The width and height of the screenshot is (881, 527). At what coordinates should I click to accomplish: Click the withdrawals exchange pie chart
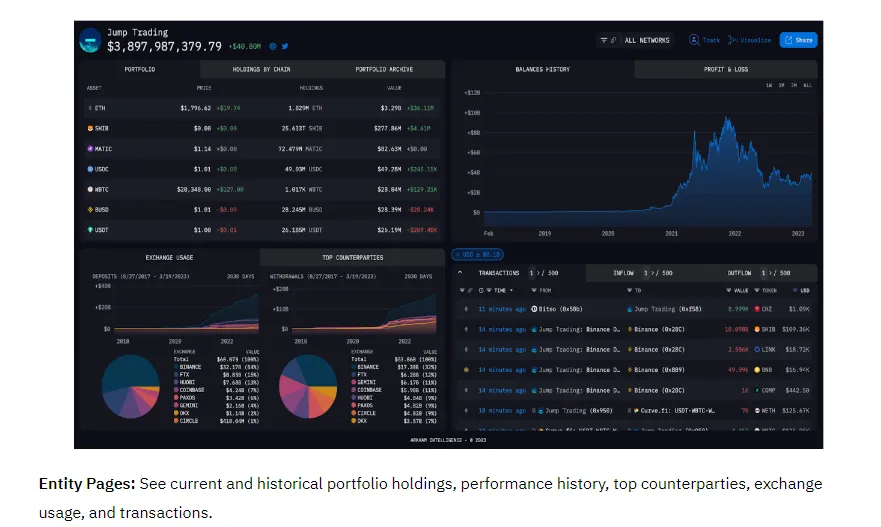[x=308, y=386]
